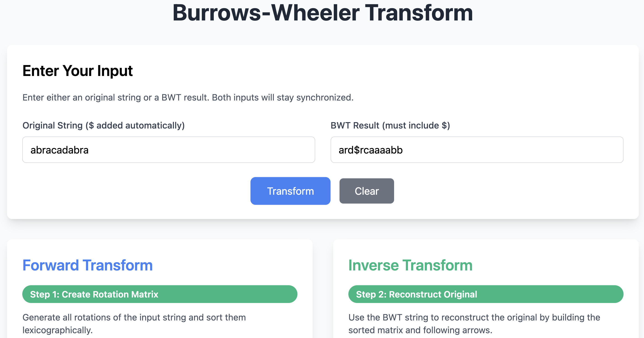Place cursor in the 'ard$rcaaaabb' text
Viewport: 644px width, 338px height.
(370, 150)
